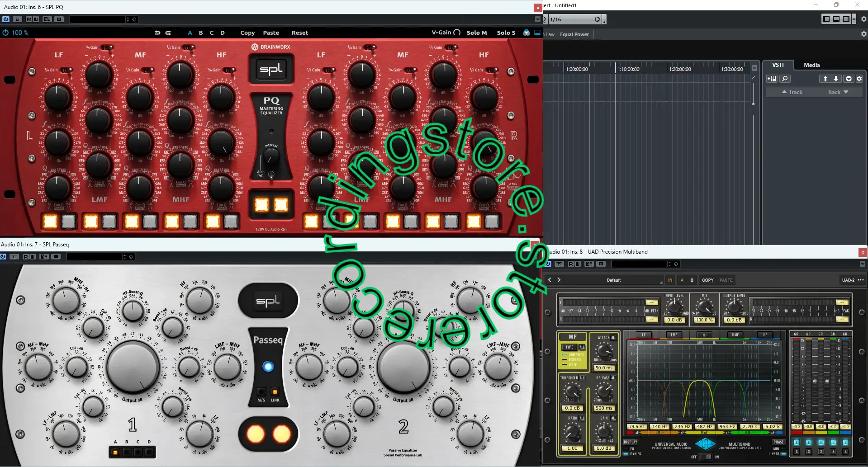The width and height of the screenshot is (868, 467).
Task: Select preset slot A on Passeq
Action: pos(115,452)
